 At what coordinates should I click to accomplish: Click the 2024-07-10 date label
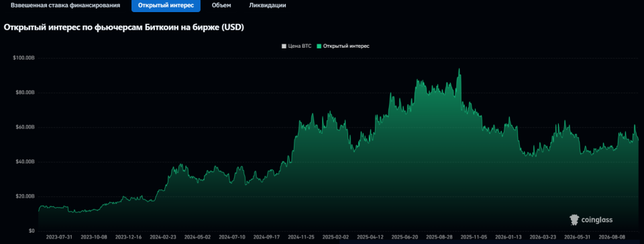[231, 237]
